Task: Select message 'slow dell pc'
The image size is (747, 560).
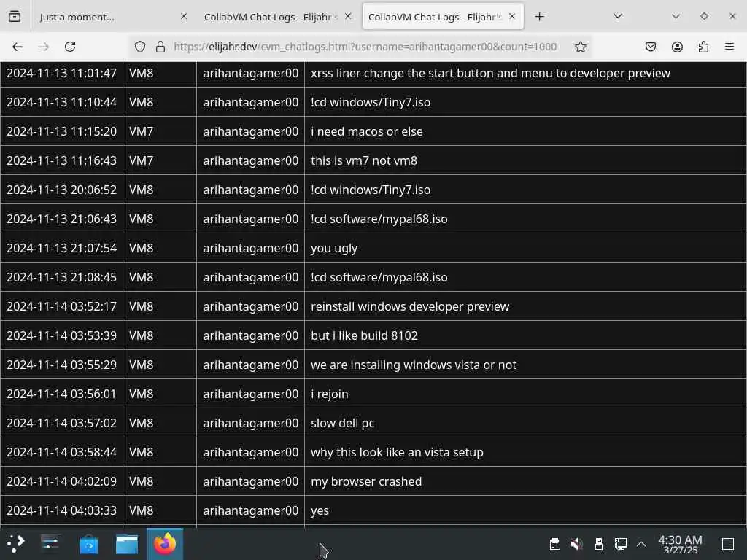Action: (343, 423)
